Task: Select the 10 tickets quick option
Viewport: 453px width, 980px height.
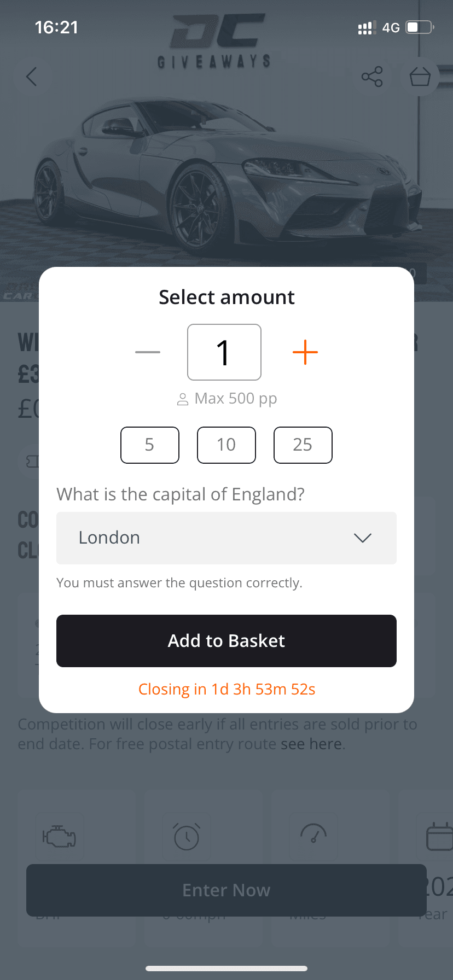Action: coord(226,445)
